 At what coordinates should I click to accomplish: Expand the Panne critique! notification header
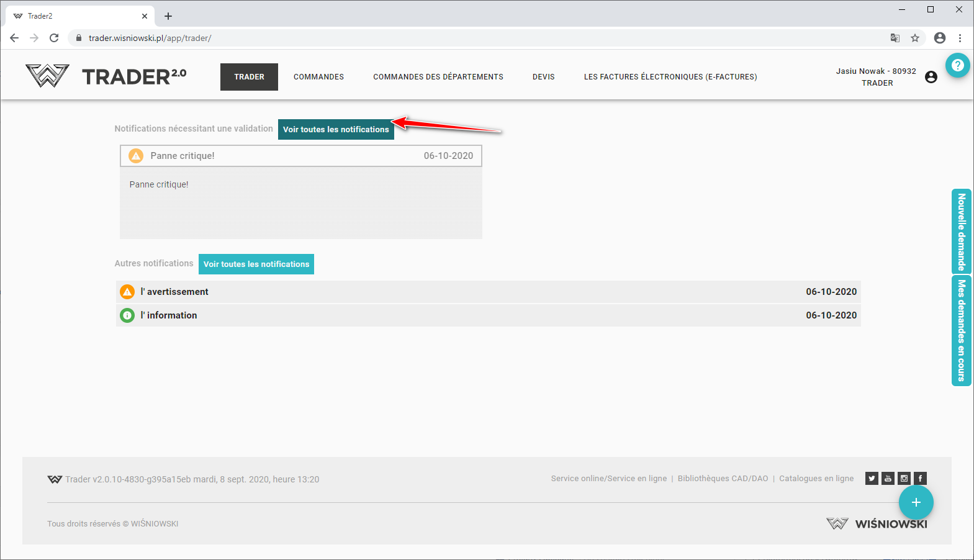pyautogui.click(x=300, y=156)
